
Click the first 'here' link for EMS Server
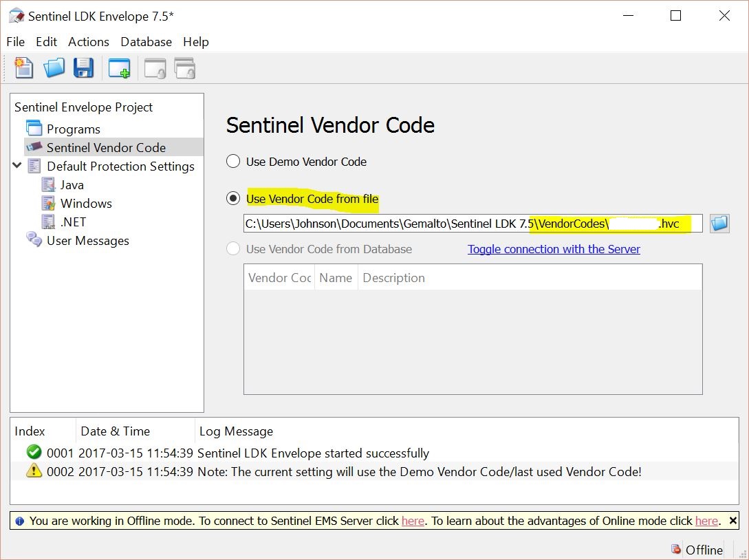point(413,521)
